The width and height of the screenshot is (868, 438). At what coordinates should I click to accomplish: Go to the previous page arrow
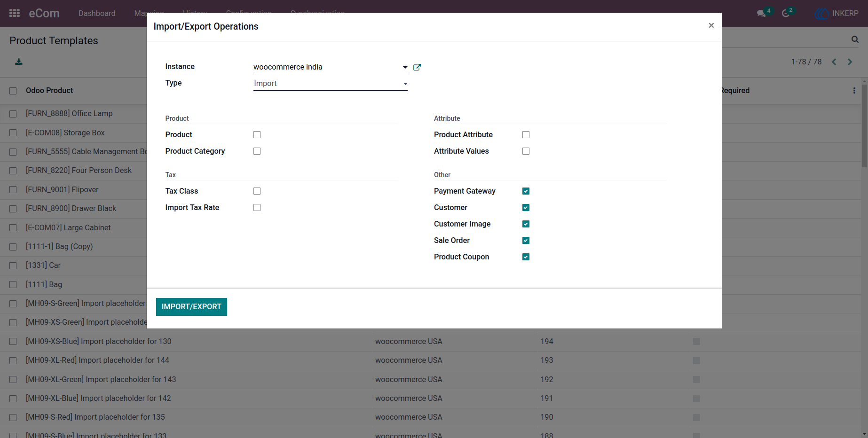834,62
